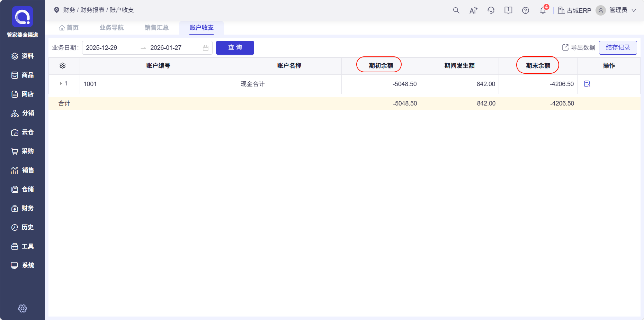644x320 pixels.
Task: Click the 查询 button
Action: click(235, 48)
